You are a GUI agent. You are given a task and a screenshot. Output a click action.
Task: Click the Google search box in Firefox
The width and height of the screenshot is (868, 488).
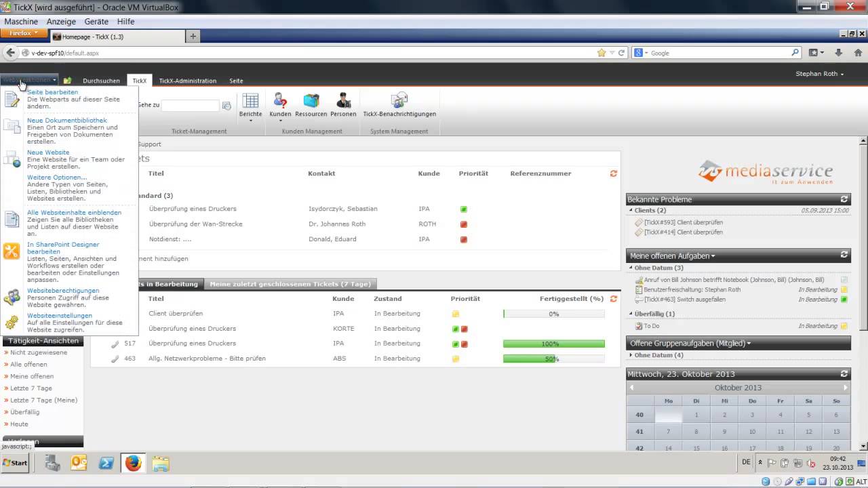coord(720,53)
